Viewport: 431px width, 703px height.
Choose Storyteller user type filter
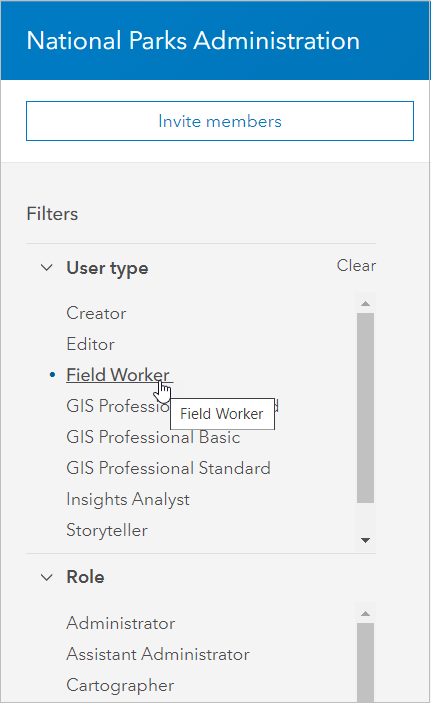pos(107,530)
